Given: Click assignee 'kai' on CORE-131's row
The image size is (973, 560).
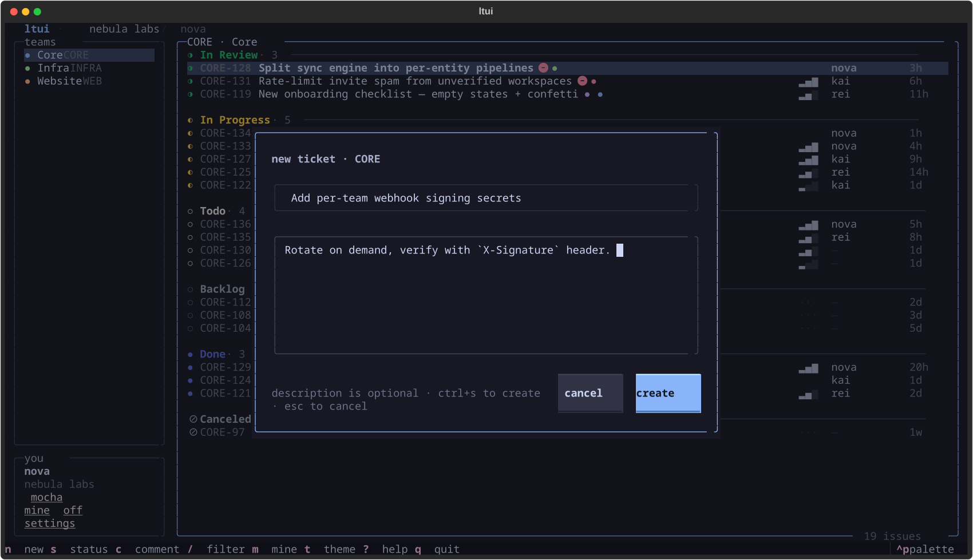Looking at the screenshot, I should (x=840, y=81).
